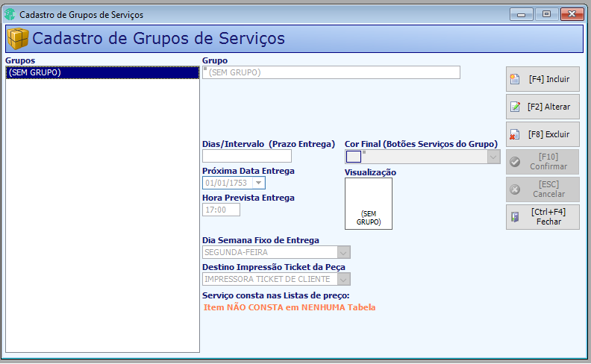Click the Cor Final color swatch box
This screenshot has width=591, height=364.
pyautogui.click(x=354, y=157)
